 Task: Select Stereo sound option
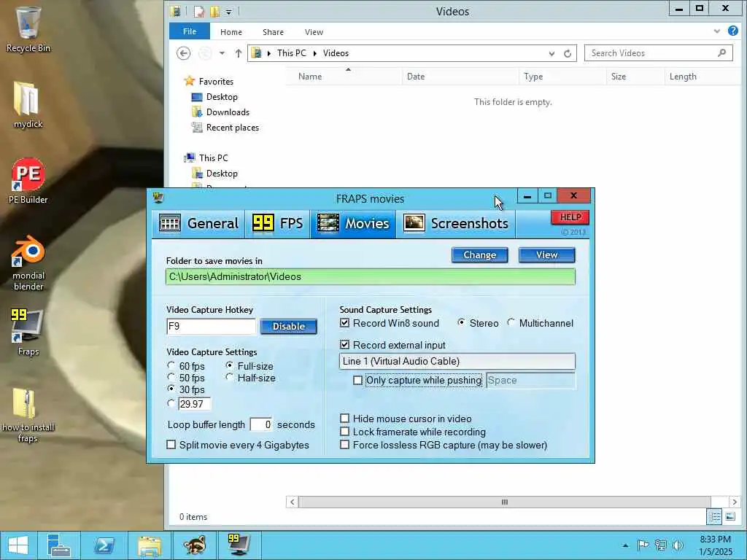[x=461, y=322]
